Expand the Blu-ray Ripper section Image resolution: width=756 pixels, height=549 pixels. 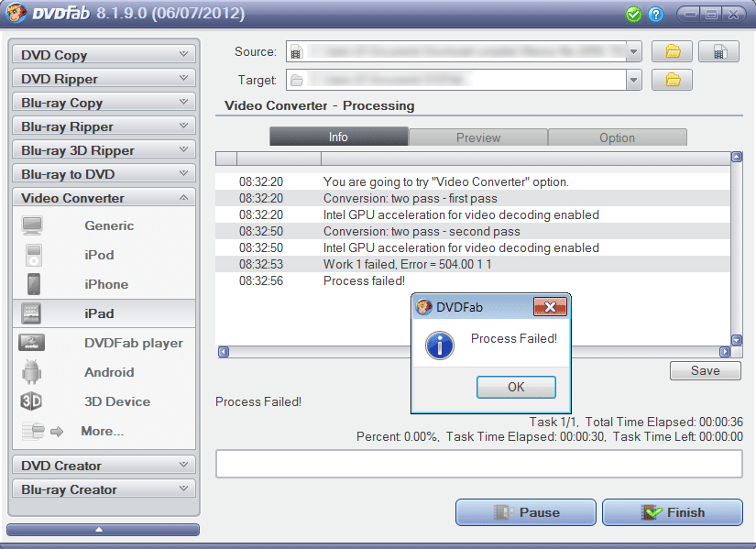104,126
